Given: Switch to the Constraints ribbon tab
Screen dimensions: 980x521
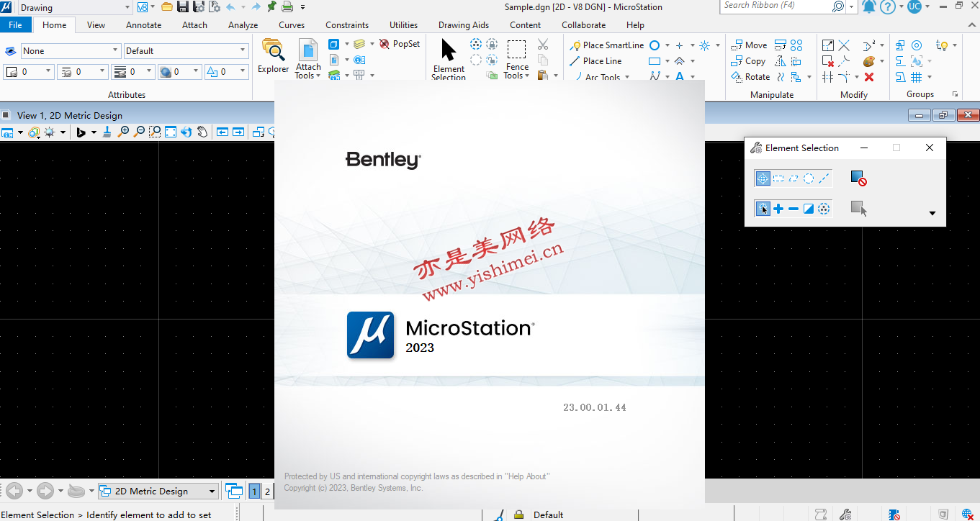Looking at the screenshot, I should [347, 24].
